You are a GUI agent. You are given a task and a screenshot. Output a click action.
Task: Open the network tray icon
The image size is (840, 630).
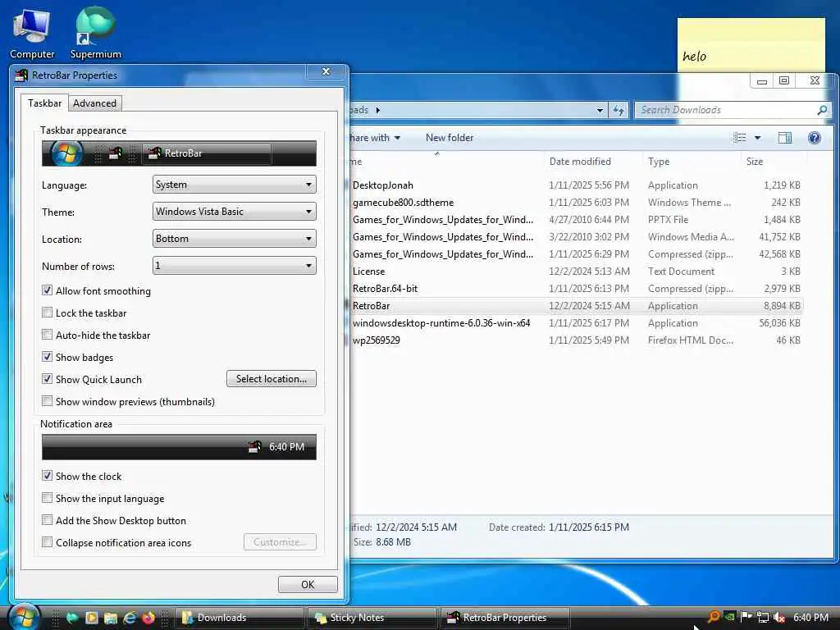pyautogui.click(x=762, y=617)
